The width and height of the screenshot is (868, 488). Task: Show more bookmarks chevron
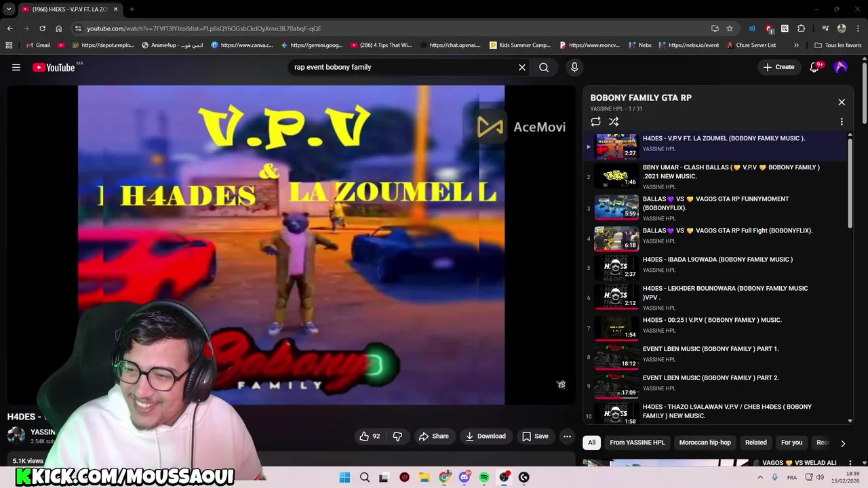pos(796,45)
